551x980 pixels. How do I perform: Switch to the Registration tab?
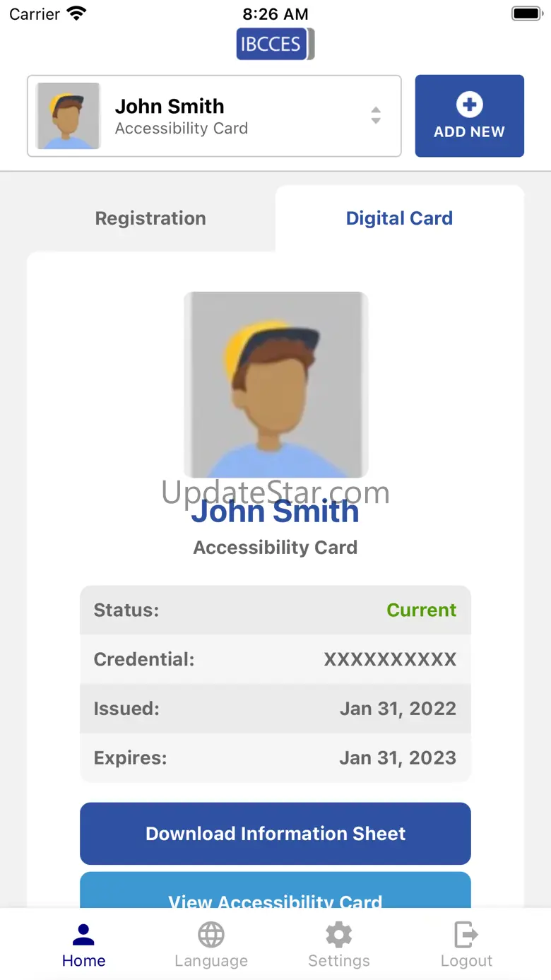[150, 218]
